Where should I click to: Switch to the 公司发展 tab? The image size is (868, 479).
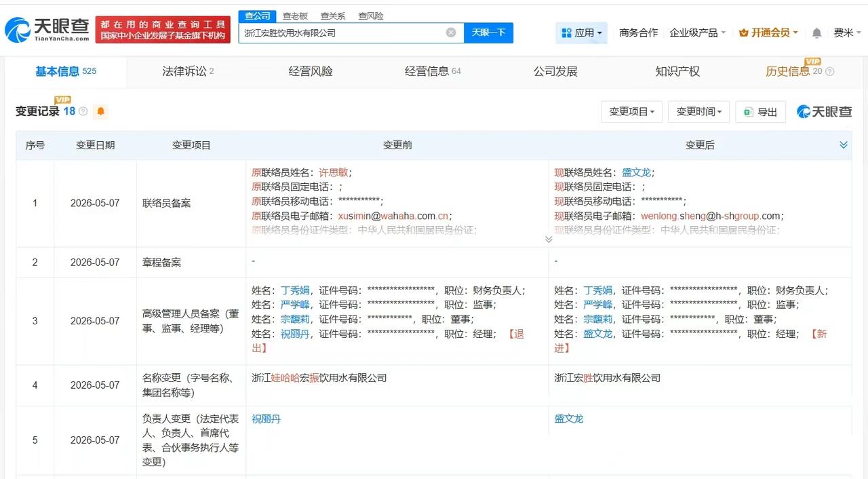tap(555, 71)
